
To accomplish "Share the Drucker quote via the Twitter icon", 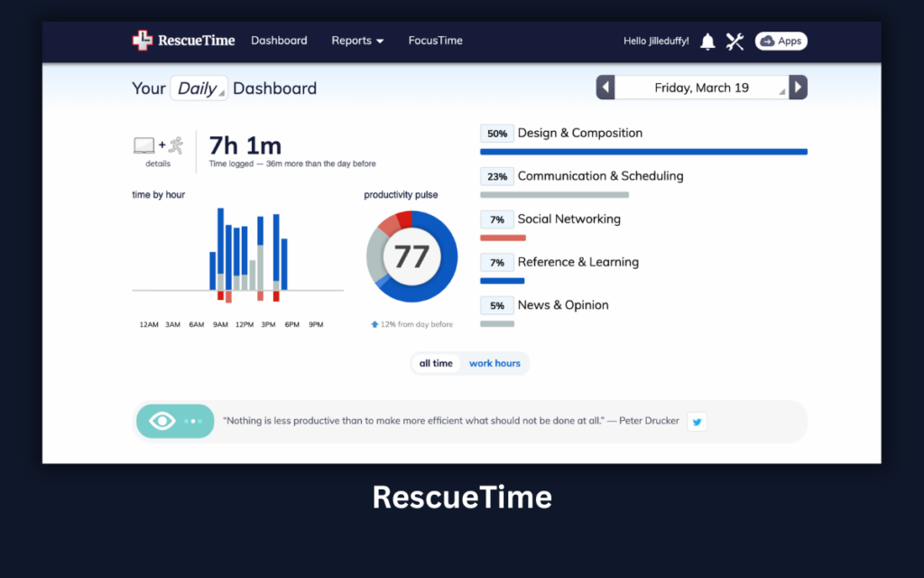I will [x=696, y=421].
